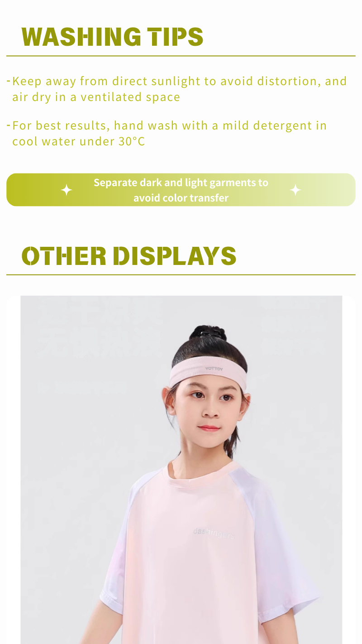362x644 pixels.
Task: Click 'Separate dark and light garments' banner text
Action: [181, 190]
